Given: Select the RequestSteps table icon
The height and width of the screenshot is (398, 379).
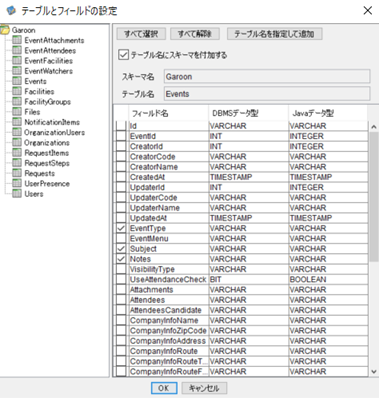Looking at the screenshot, I should coord(17,163).
